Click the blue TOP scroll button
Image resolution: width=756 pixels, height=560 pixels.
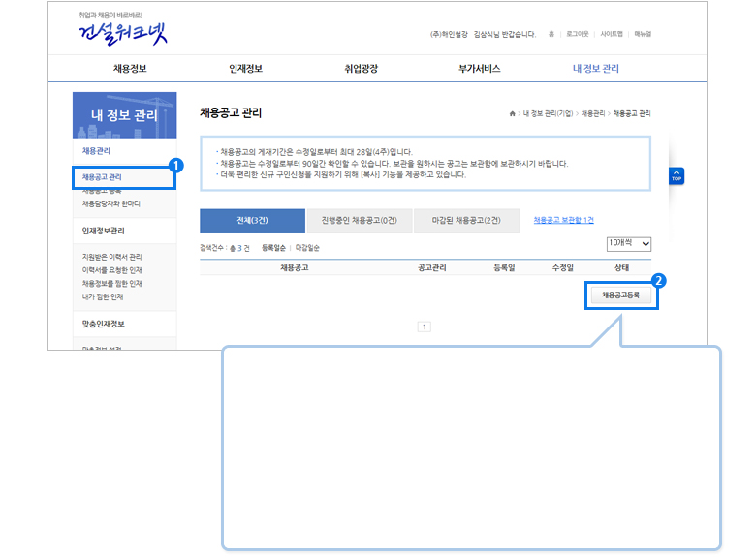click(677, 176)
